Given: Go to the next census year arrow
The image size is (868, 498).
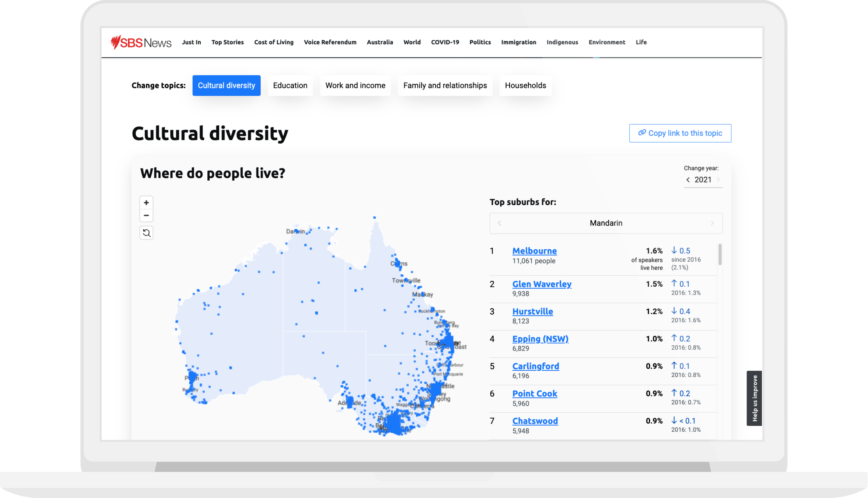Looking at the screenshot, I should 718,180.
